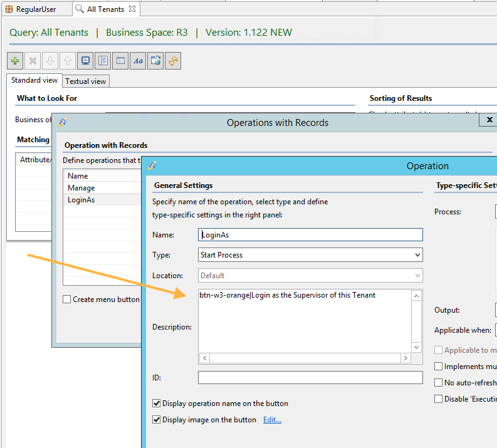The width and height of the screenshot is (497, 448).
Task: Click the move up arrow icon
Action: pos(68,61)
